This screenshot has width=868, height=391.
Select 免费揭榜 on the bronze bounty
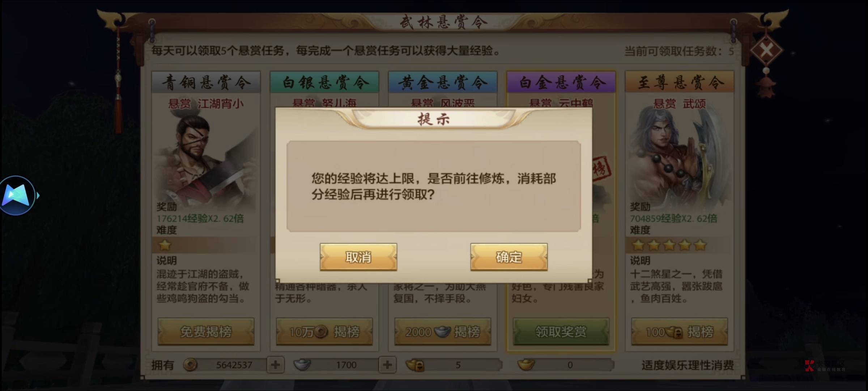(x=206, y=332)
